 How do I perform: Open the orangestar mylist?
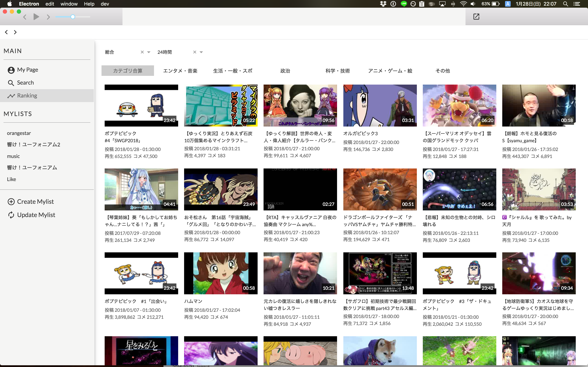pos(19,133)
